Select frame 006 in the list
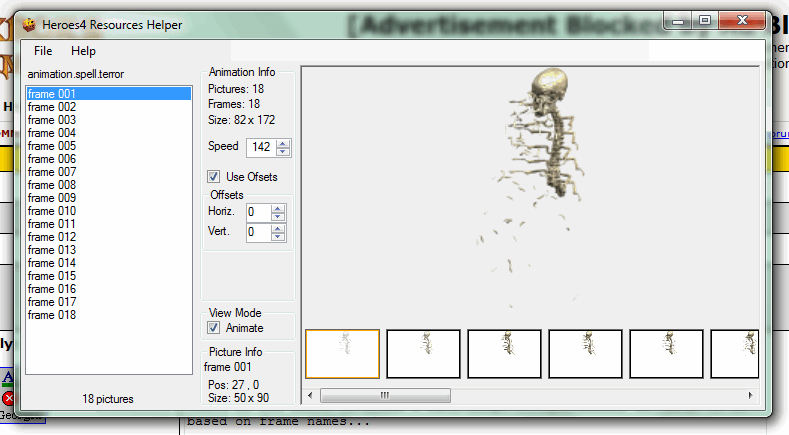Screen dimensions: 789x435 [x=109, y=159]
